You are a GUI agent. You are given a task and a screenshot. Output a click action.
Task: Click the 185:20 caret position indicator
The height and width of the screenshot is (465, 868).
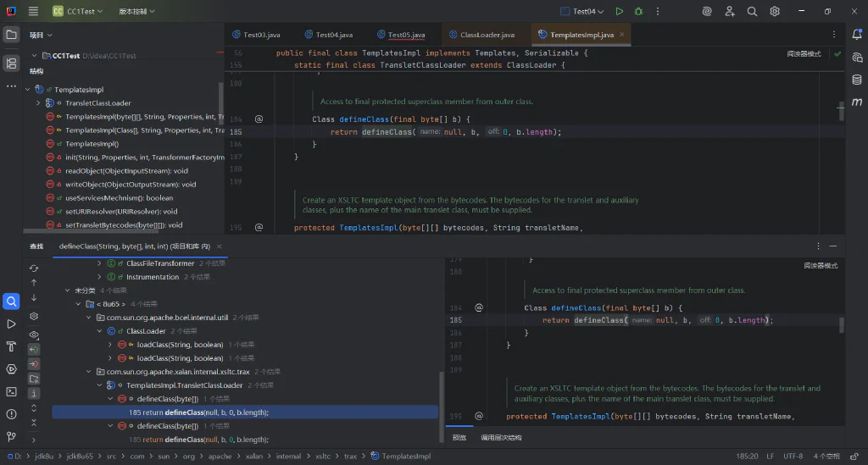[x=747, y=457]
